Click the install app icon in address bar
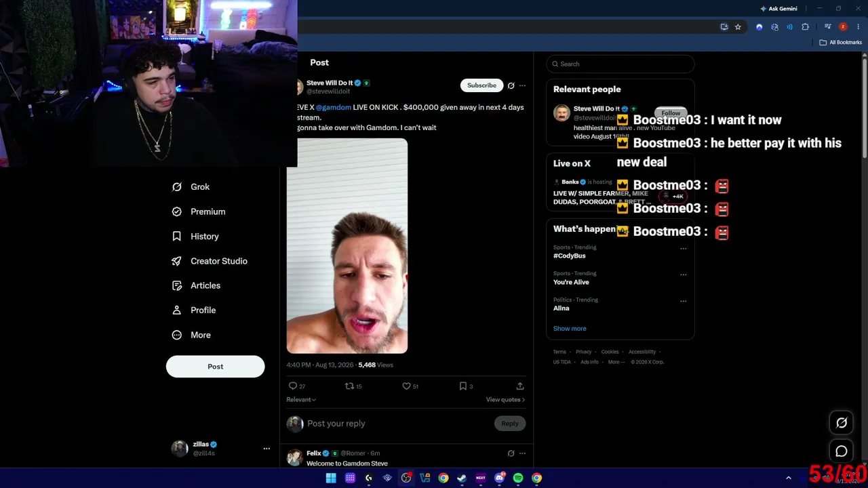868x488 pixels. click(x=724, y=27)
